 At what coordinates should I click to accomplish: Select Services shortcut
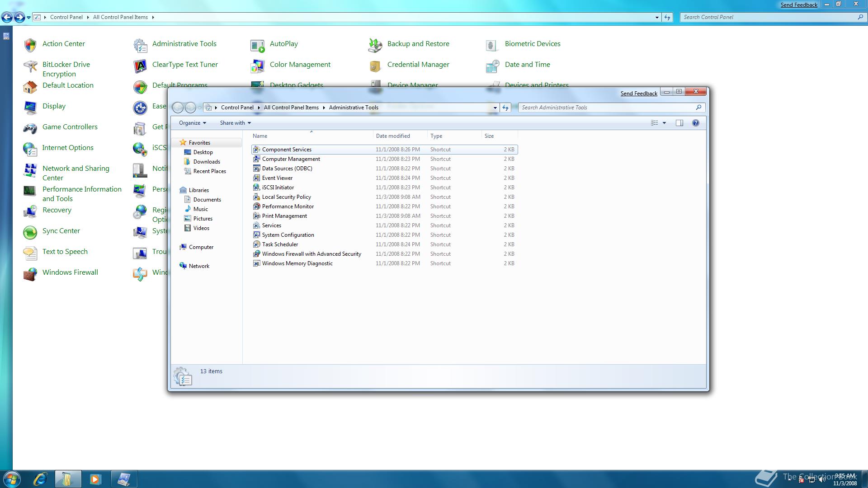[384, 225]
